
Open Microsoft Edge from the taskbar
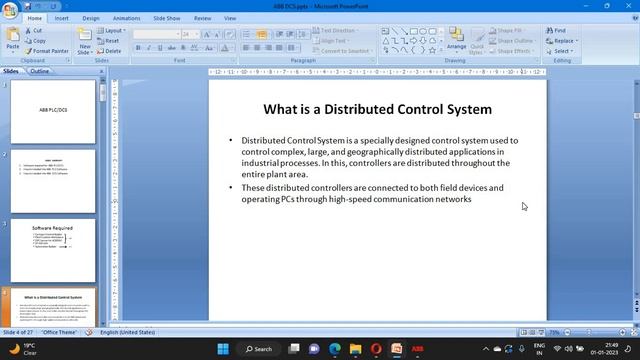pyautogui.click(x=335, y=349)
